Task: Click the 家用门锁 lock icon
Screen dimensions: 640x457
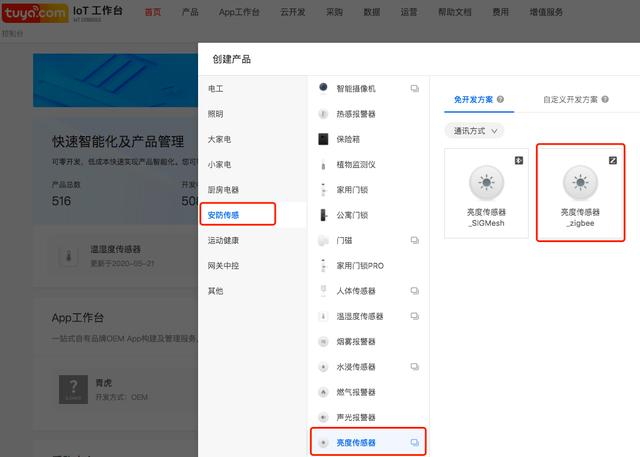Action: [x=323, y=190]
